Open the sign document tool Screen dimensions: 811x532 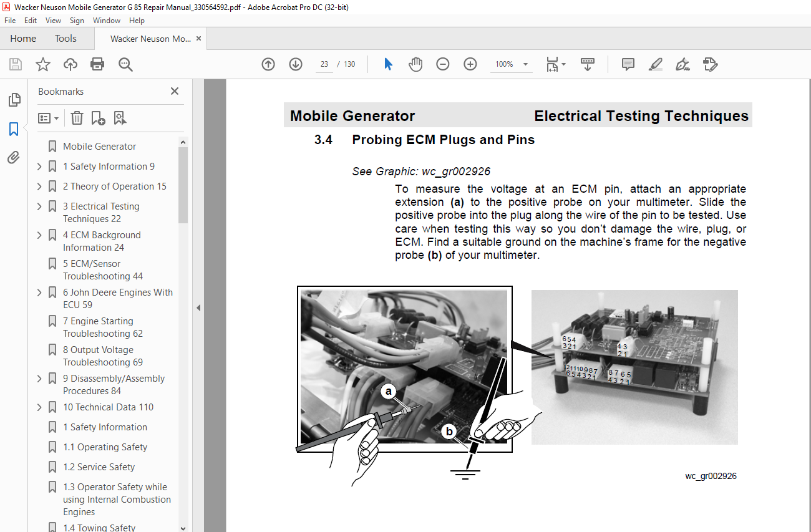682,64
